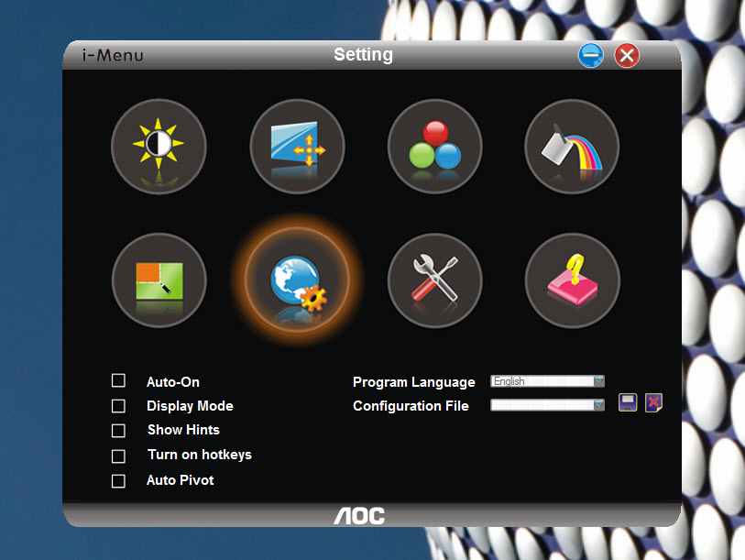Close i-Menu with the red X button

(627, 56)
